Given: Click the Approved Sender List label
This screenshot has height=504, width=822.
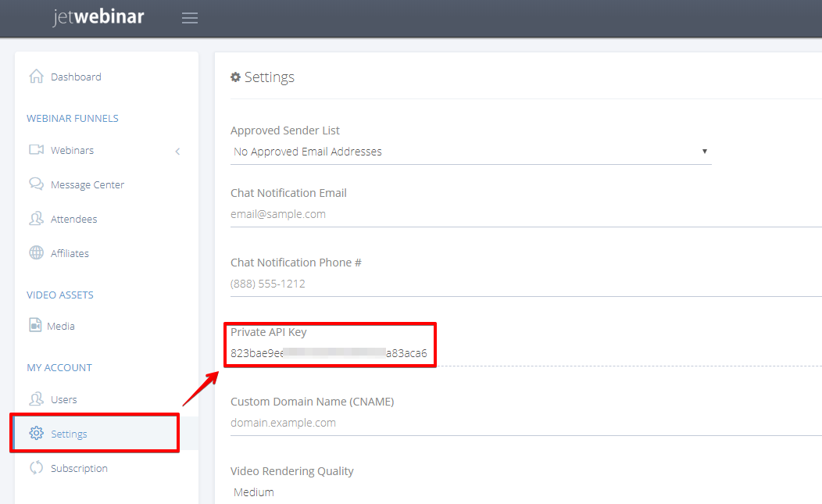Looking at the screenshot, I should 285,130.
